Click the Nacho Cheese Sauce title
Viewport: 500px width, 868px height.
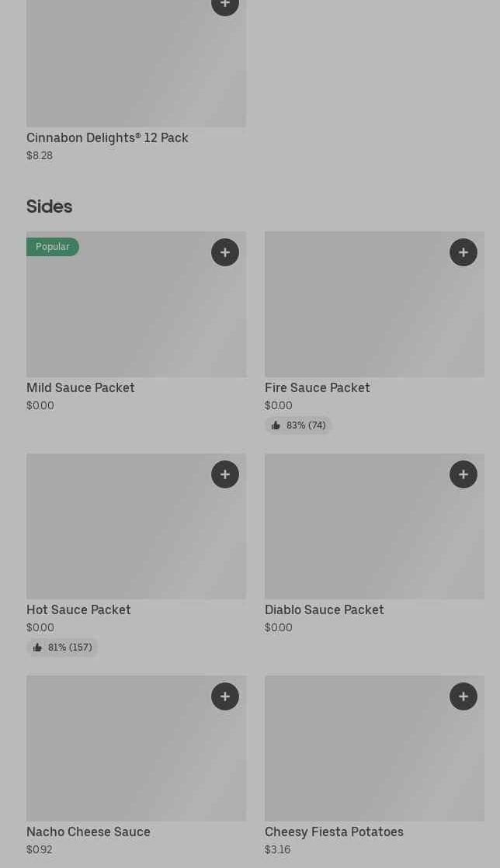coord(89,832)
